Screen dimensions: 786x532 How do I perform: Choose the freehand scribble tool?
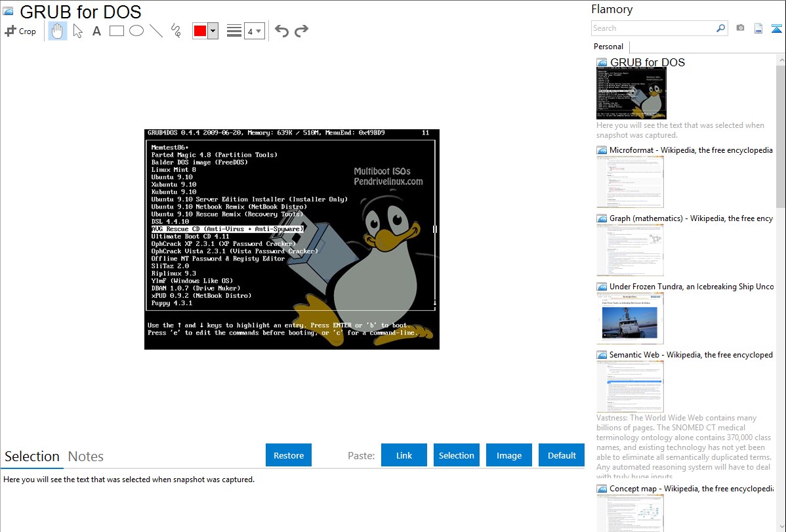pyautogui.click(x=176, y=31)
